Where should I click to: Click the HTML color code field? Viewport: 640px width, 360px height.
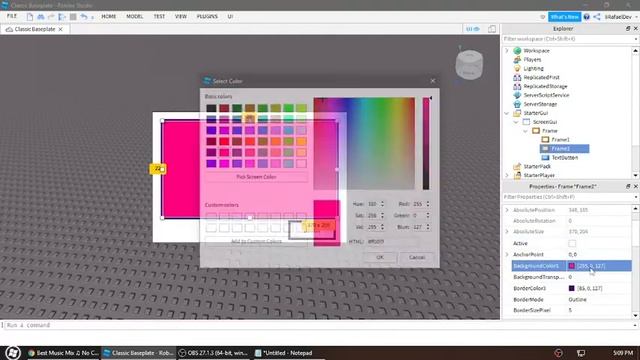[x=392, y=242]
